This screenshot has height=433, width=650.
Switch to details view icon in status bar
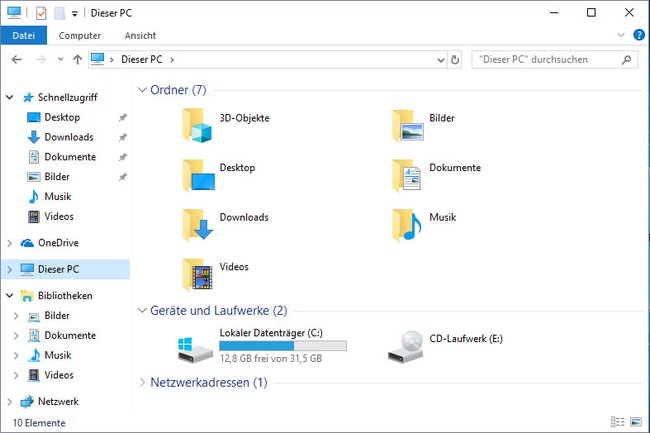tap(618, 422)
